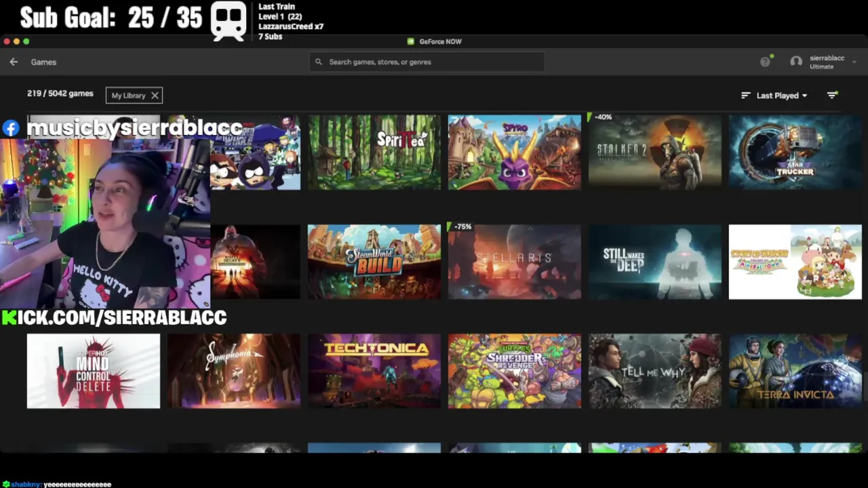Open the Techtonica game tile
Screen dimensions: 868x488
374,371
